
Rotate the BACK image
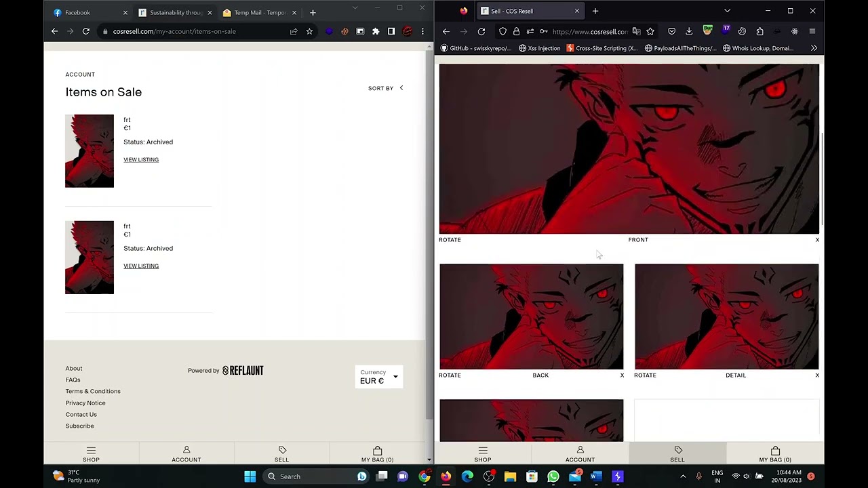click(450, 375)
